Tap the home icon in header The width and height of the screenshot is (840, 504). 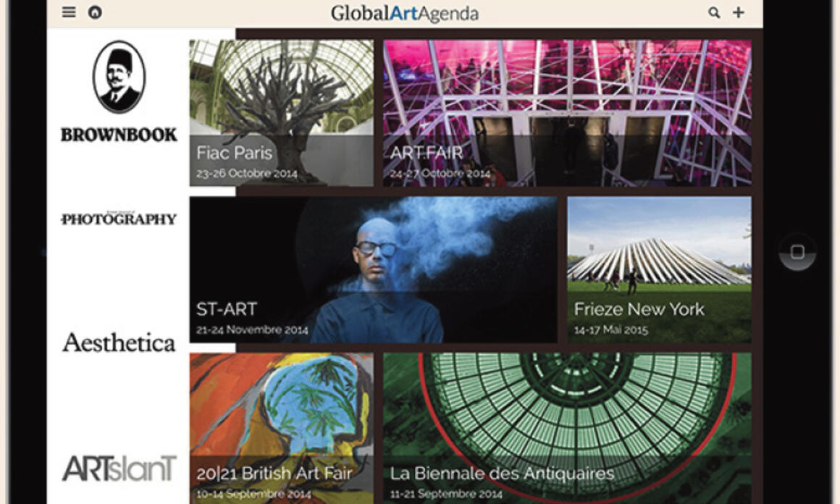[x=95, y=12]
